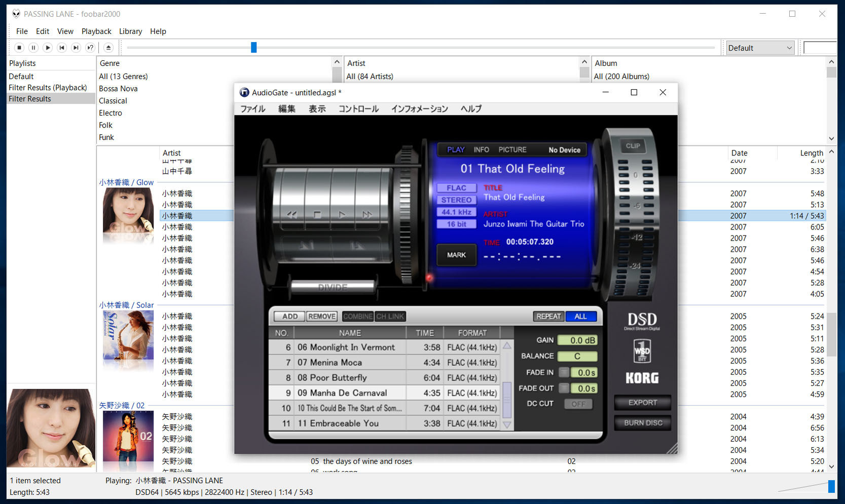The image size is (845, 504).
Task: Click the GAIN 0.0 dB value
Action: [577, 340]
